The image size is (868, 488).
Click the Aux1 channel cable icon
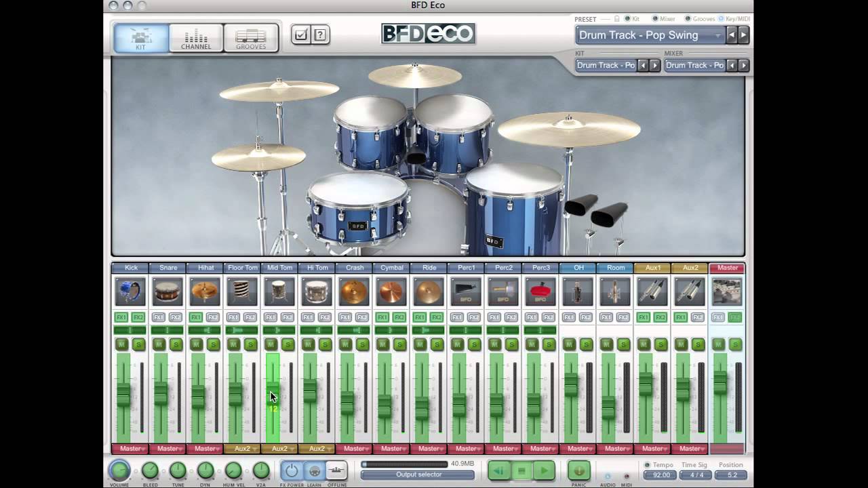point(652,291)
